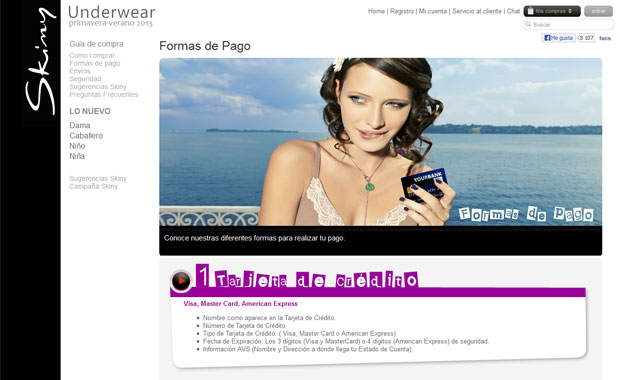This screenshot has height=380, width=620.
Task: Click the search magnifier icon
Action: point(528,25)
